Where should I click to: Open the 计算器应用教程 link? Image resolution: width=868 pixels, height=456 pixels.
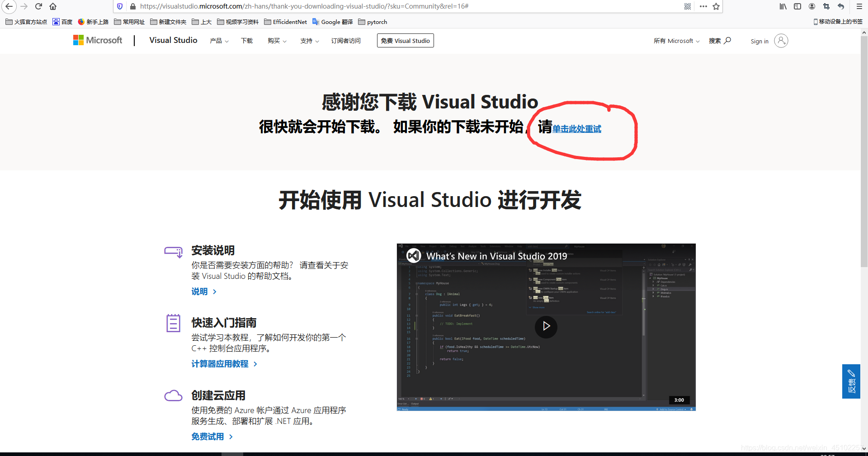pos(224,364)
